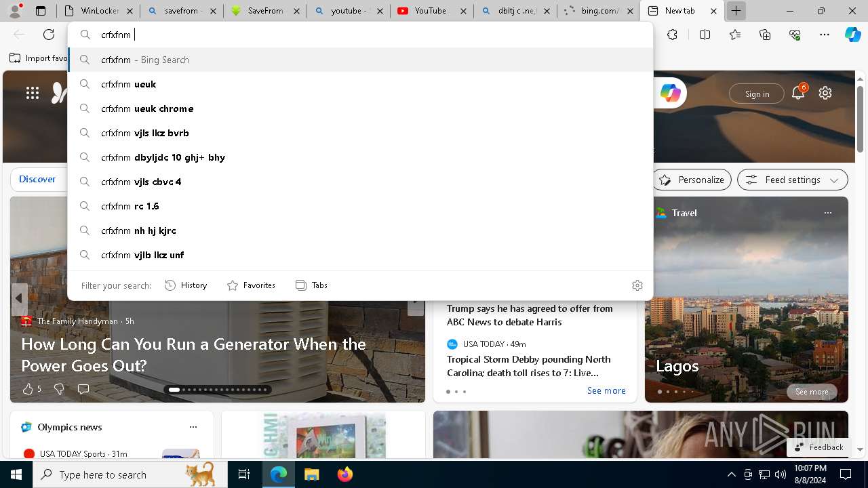The image size is (868, 488).
Task: Open the volume tray icon
Action: click(x=781, y=474)
